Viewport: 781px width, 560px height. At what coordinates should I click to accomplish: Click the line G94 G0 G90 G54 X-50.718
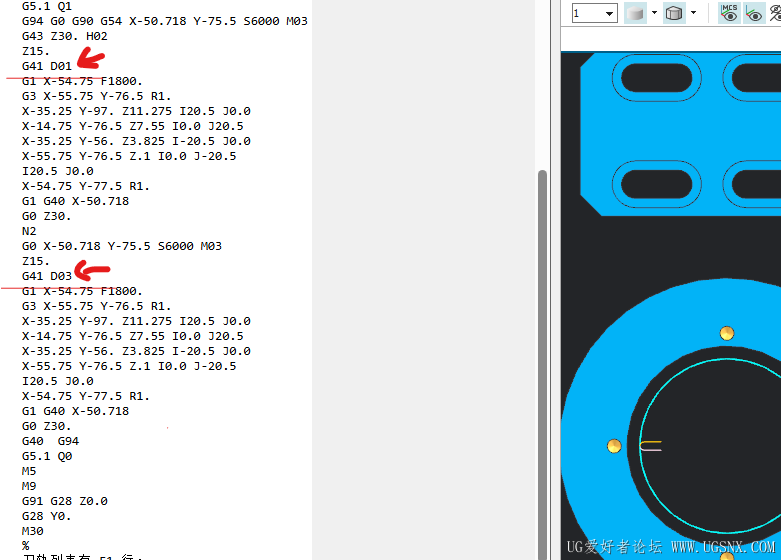click(x=164, y=21)
